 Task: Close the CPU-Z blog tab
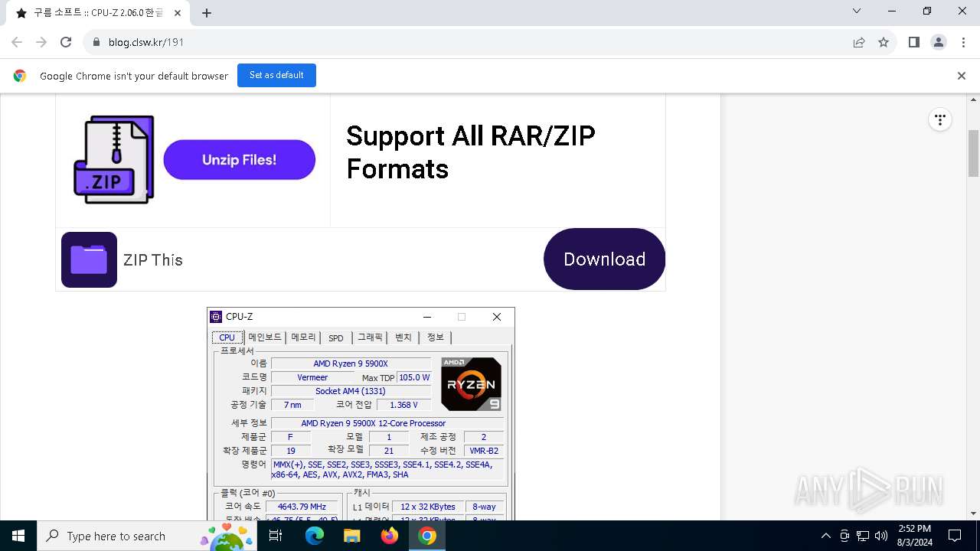(178, 13)
